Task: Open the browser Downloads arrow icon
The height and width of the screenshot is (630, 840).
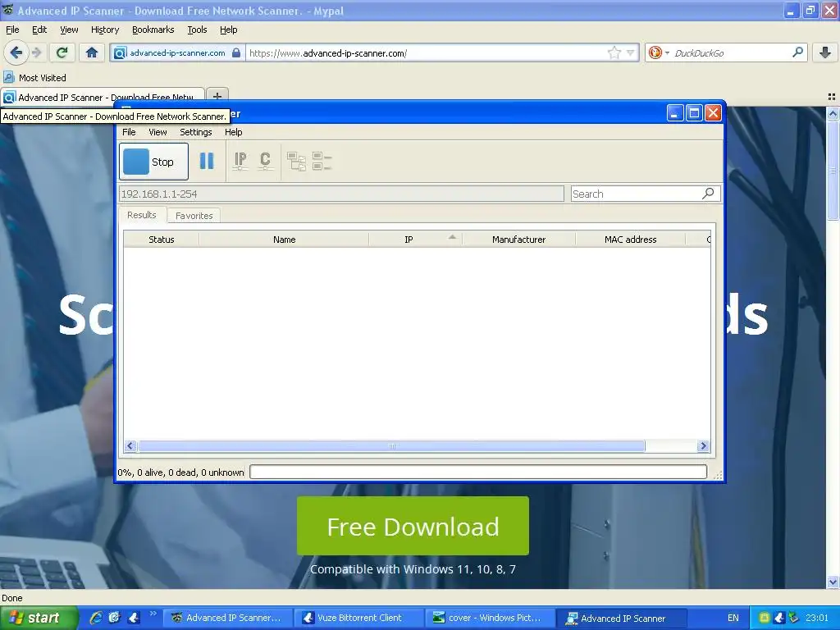Action: point(825,52)
